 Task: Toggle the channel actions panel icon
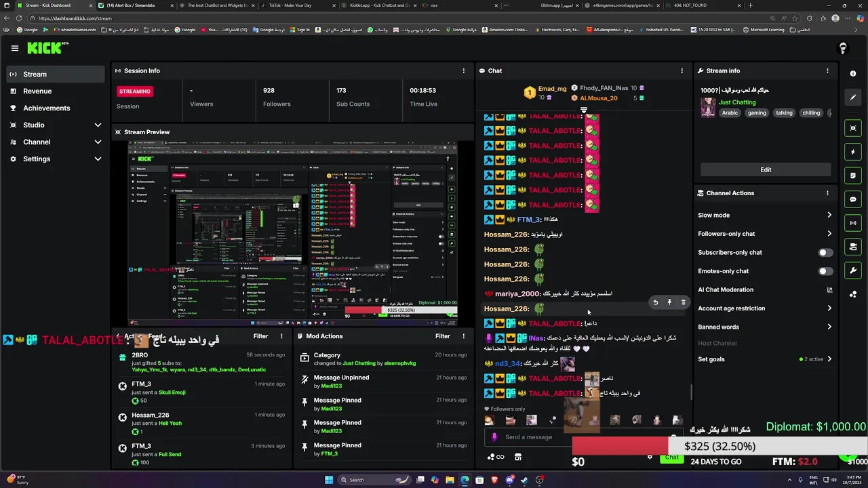click(853, 247)
